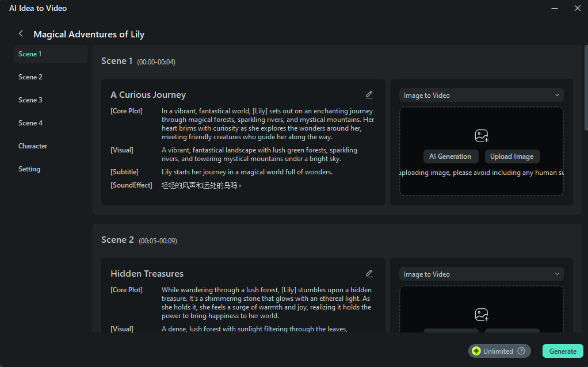The height and width of the screenshot is (367, 588).
Task: Click the Upload Image button
Action: pyautogui.click(x=511, y=156)
